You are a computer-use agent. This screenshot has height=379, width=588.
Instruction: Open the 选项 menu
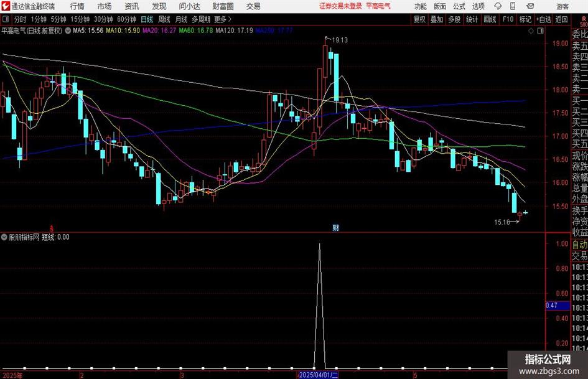478,6
